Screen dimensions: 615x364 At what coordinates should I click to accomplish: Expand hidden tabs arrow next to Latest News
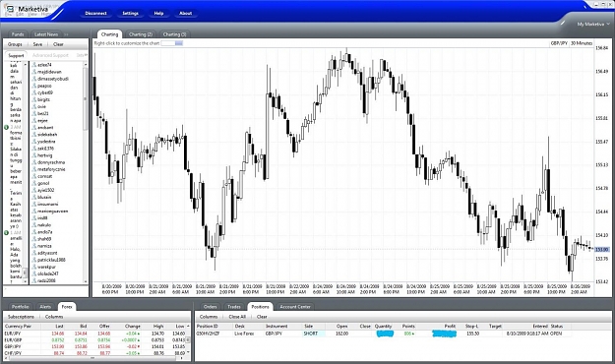click(x=66, y=34)
